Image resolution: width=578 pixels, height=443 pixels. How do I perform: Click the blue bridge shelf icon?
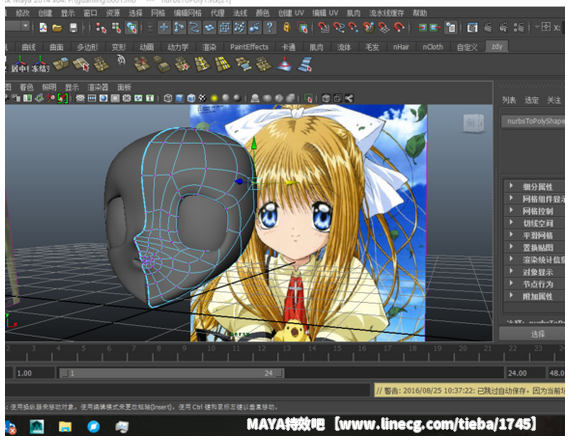pyautogui.click(x=305, y=64)
